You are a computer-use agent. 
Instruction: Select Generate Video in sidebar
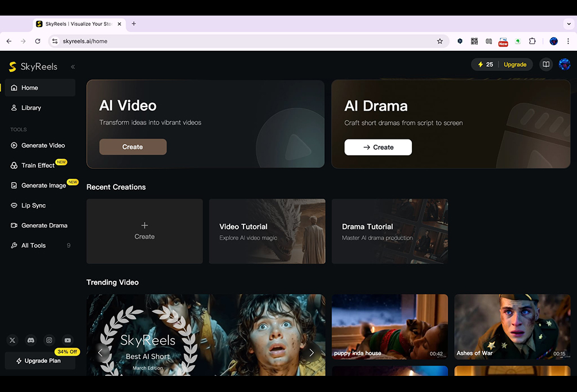coord(43,145)
